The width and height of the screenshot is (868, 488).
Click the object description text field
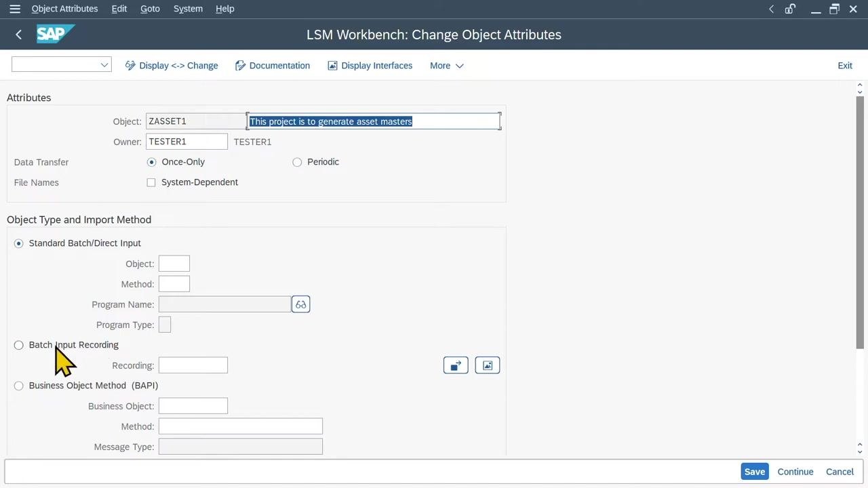click(374, 121)
